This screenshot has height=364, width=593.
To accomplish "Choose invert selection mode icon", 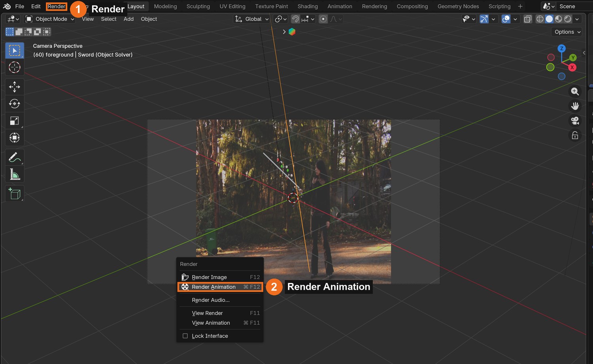I will pos(38,32).
